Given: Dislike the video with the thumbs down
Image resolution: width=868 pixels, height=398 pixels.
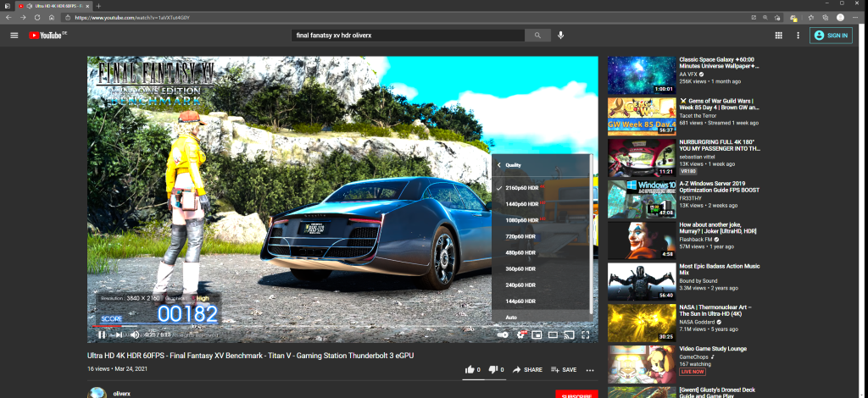Looking at the screenshot, I should (492, 370).
